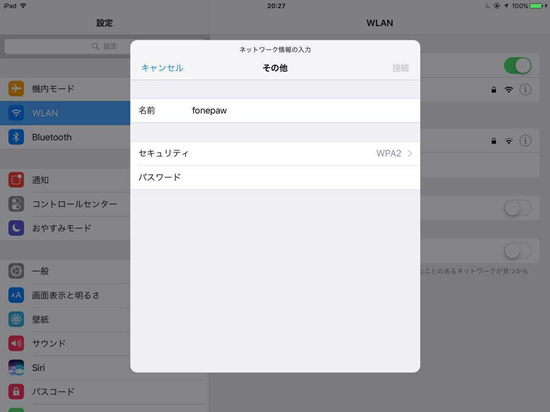The height and width of the screenshot is (412, 550).
Task: Click info icon of the first WLAN network
Action: tap(525, 90)
